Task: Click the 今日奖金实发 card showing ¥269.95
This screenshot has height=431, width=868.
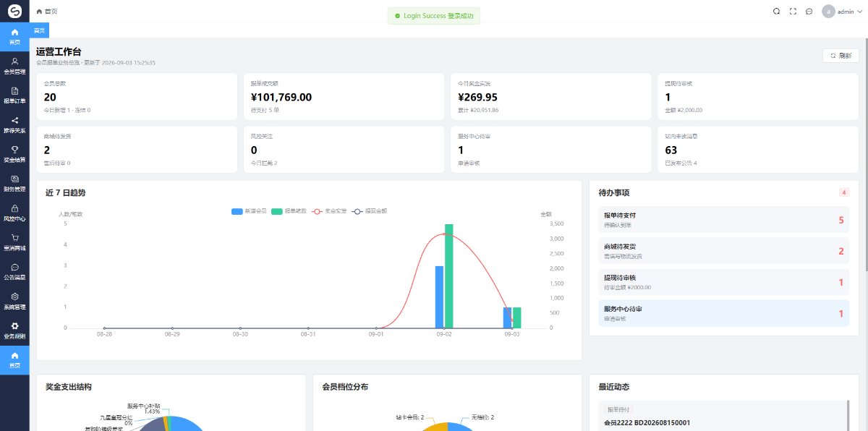Action: 550,95
